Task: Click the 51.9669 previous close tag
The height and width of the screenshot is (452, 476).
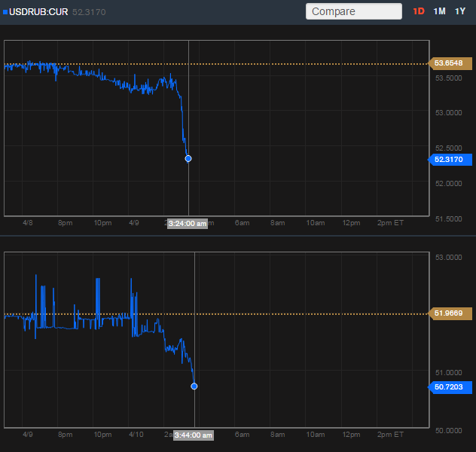Action: point(450,313)
